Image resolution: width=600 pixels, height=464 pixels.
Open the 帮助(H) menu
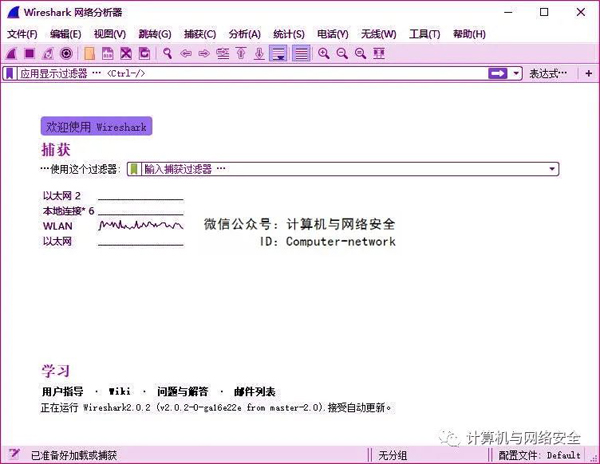(469, 34)
